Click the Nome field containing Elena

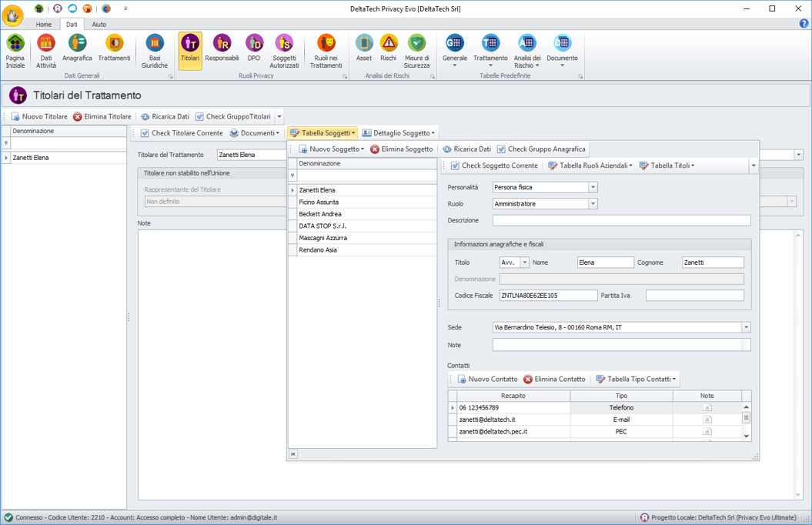point(606,262)
